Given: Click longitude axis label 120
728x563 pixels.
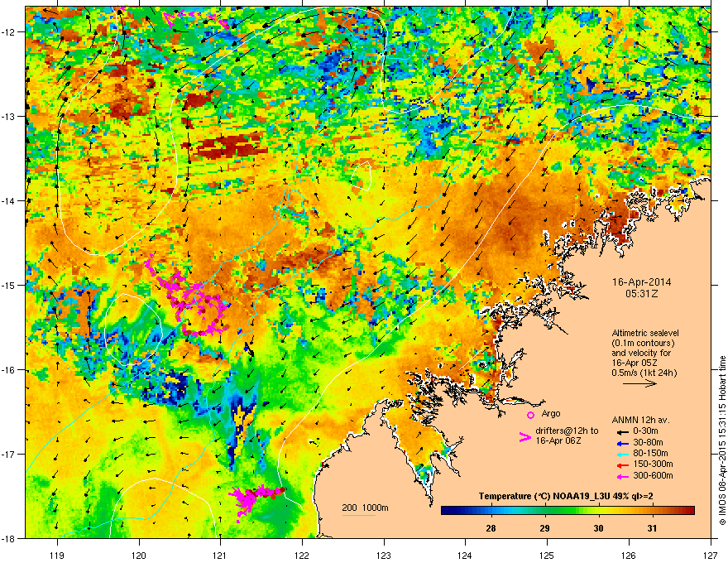Looking at the screenshot, I should [139, 555].
